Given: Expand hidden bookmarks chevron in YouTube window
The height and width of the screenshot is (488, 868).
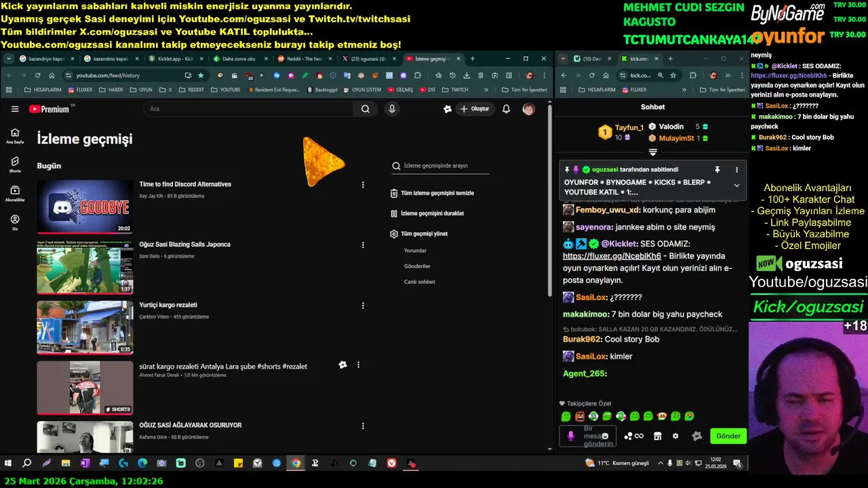Looking at the screenshot, I should tap(486, 89).
